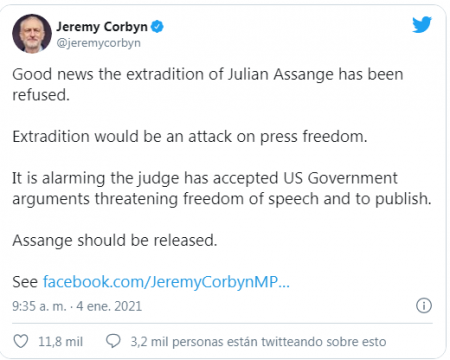This screenshot has width=450, height=360.
Task: Click the 9:35 a. m. timestamp
Action: tap(39, 306)
